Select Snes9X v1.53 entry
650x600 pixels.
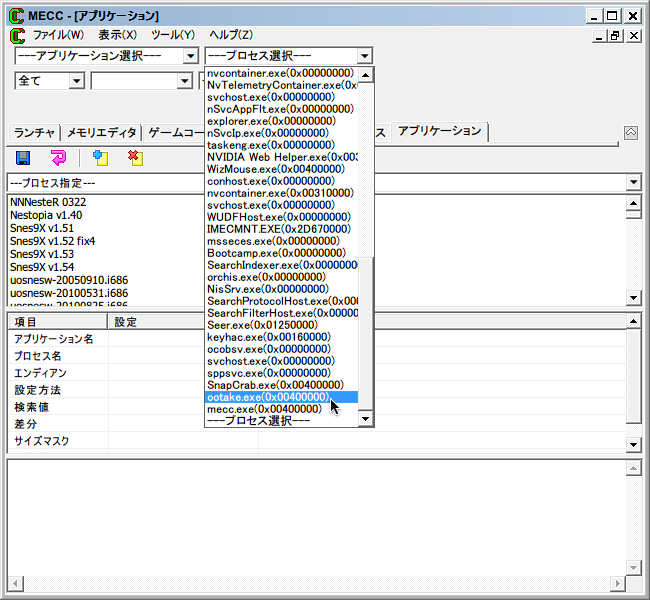[x=42, y=254]
